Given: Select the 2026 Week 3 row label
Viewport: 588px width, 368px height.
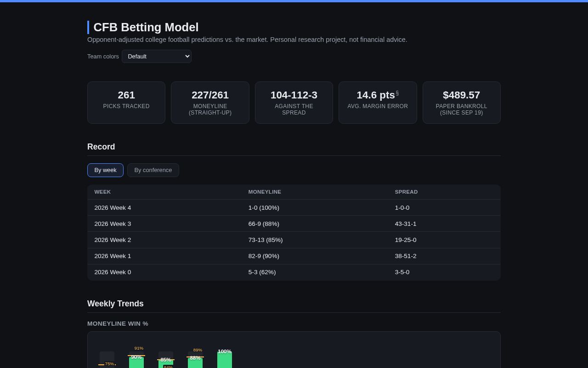Looking at the screenshot, I should (113, 224).
